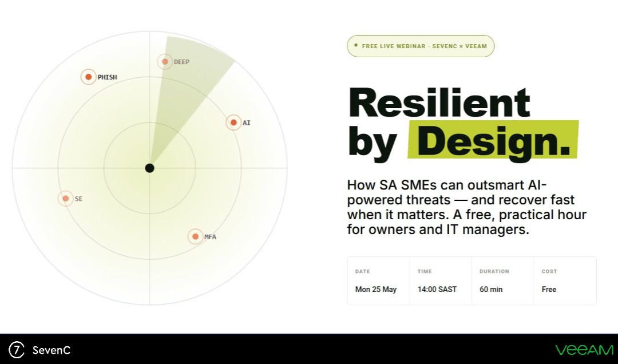Click the SevenC brand name in footer
Image resolution: width=618 pixels, height=364 pixels.
pos(51,350)
